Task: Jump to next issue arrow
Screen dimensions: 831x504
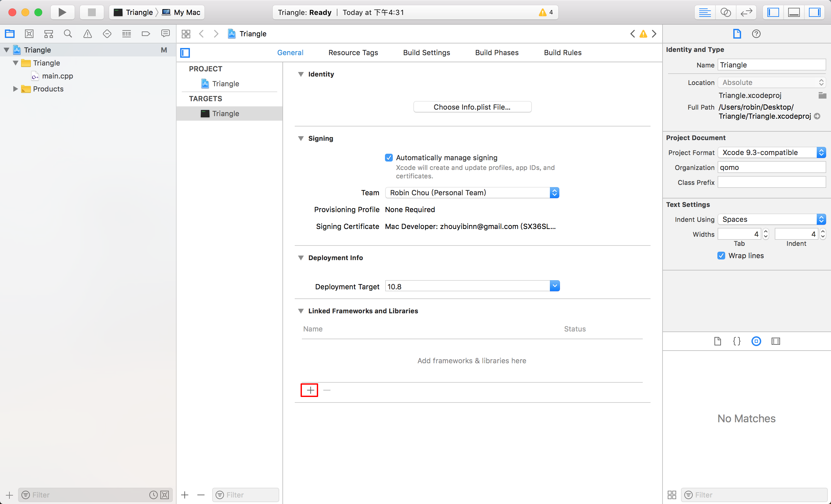Action: coord(654,34)
